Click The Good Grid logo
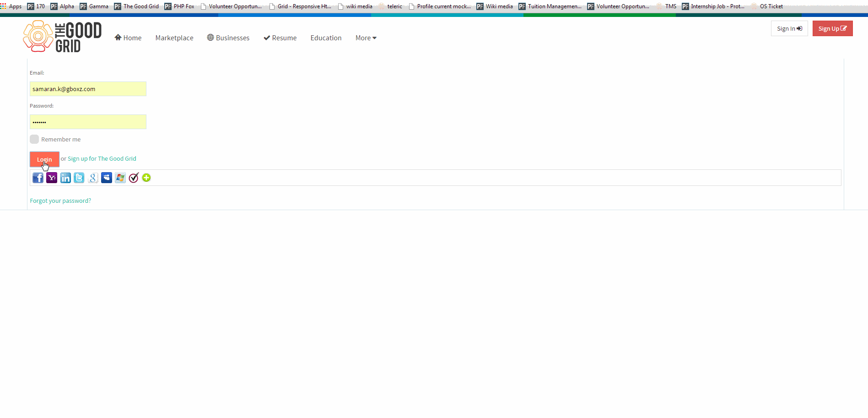This screenshot has height=418, width=868. [62, 36]
